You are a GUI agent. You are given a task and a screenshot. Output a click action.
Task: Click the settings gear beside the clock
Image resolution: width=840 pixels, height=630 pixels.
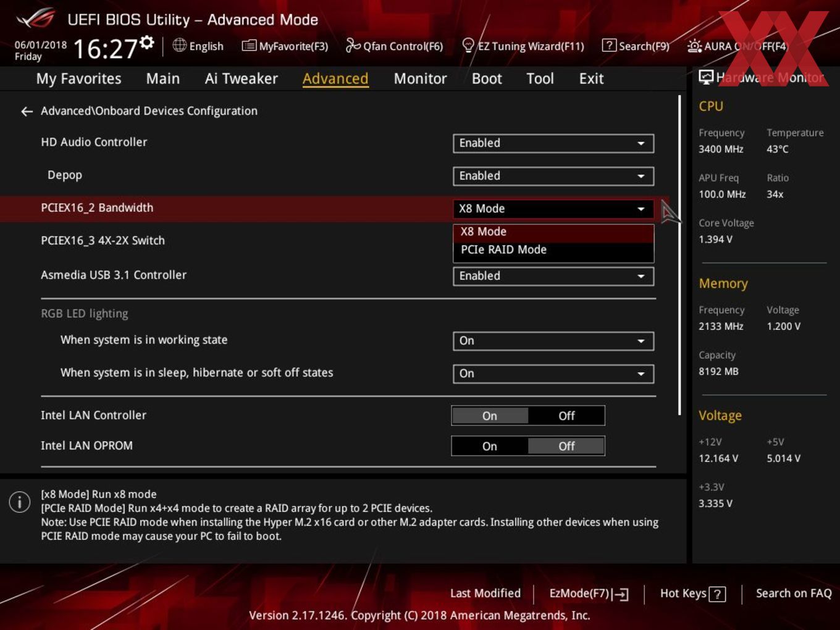[147, 43]
